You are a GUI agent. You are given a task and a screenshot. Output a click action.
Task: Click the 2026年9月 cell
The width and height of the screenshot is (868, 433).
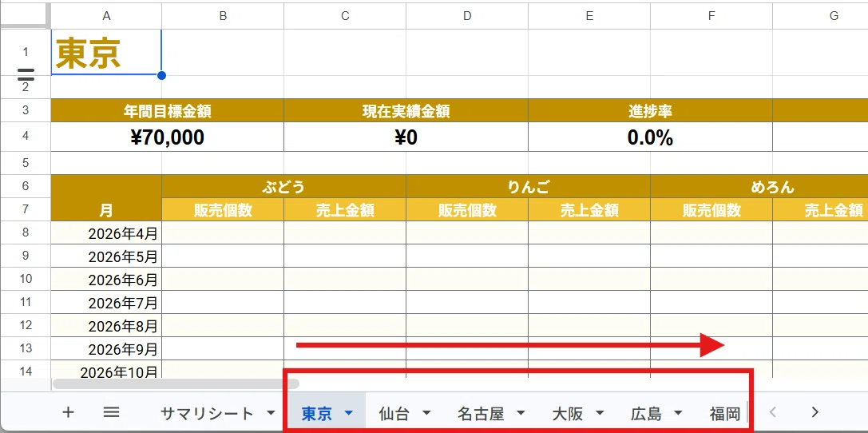(106, 349)
